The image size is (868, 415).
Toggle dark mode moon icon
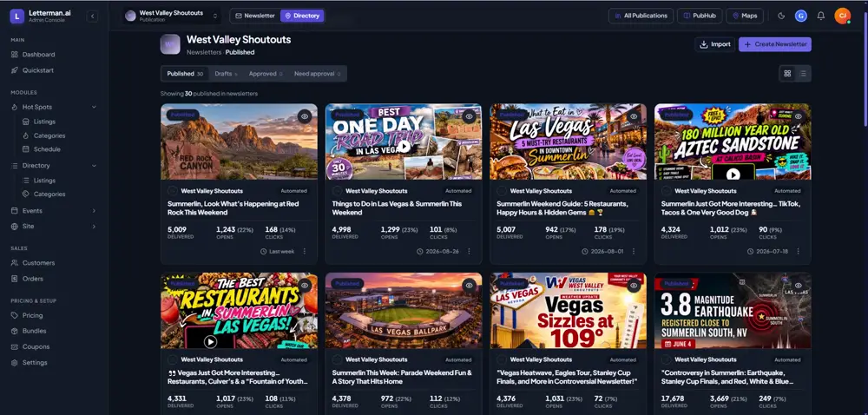(x=781, y=16)
